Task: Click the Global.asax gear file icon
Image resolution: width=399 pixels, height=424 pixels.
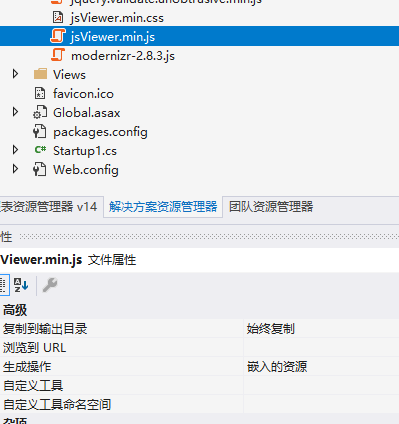Action: [x=40, y=112]
